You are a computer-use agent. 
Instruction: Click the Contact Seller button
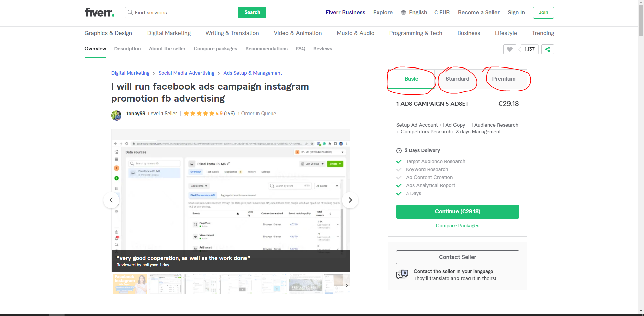point(458,257)
